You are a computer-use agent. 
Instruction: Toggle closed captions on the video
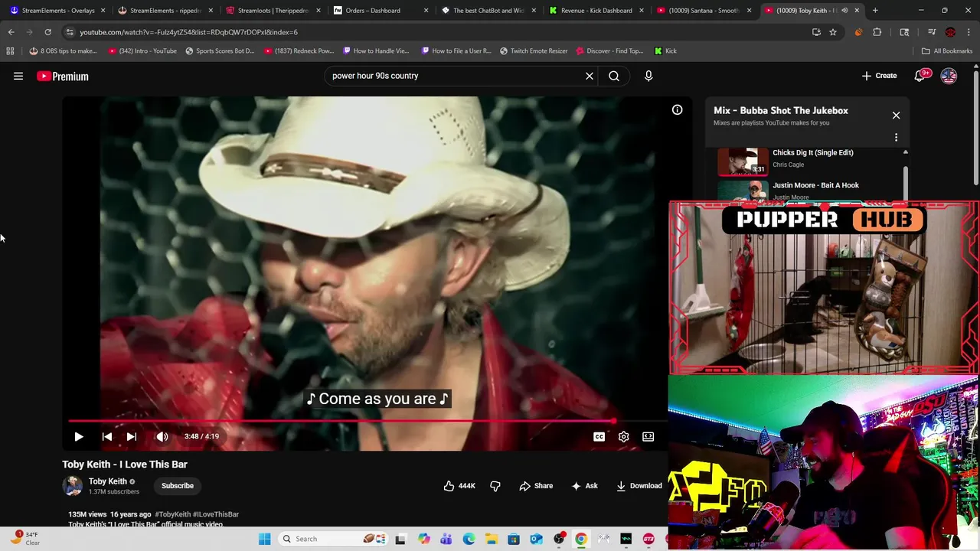[x=599, y=436]
